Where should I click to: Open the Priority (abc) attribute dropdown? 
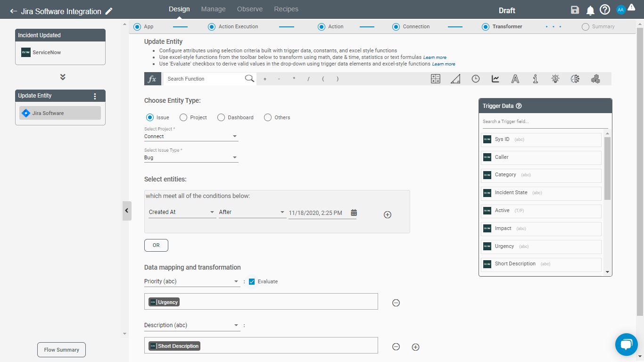(192, 281)
